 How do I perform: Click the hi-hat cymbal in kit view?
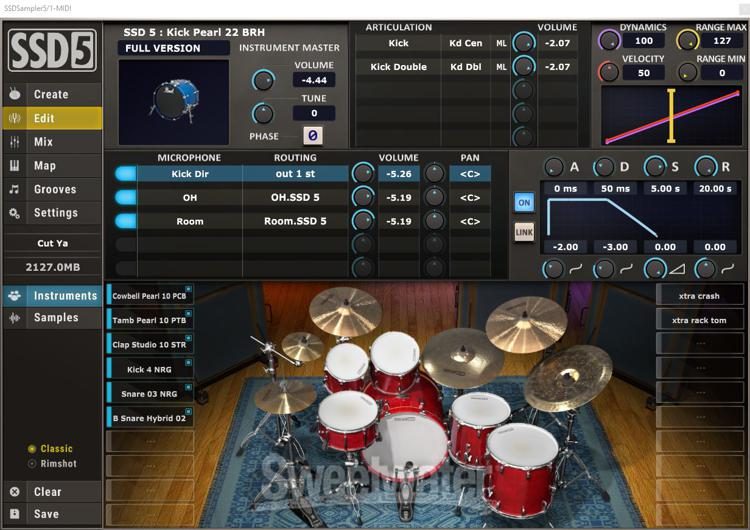(285, 399)
